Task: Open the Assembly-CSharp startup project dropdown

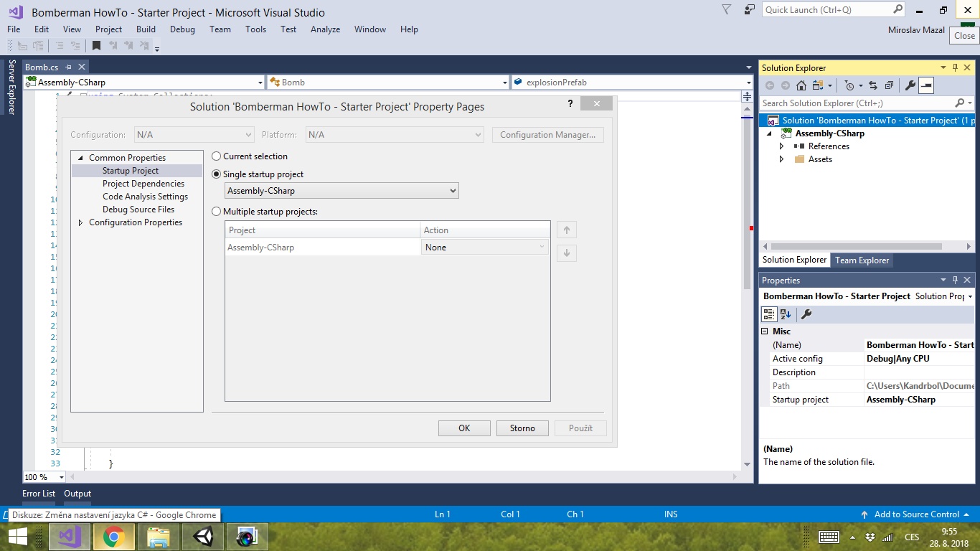Action: pyautogui.click(x=341, y=191)
